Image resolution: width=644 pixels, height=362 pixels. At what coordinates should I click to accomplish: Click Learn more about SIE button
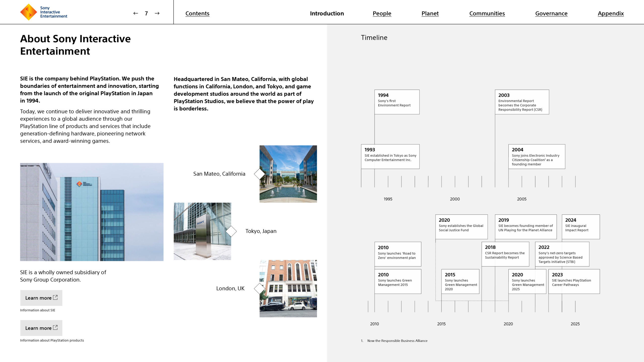click(41, 298)
